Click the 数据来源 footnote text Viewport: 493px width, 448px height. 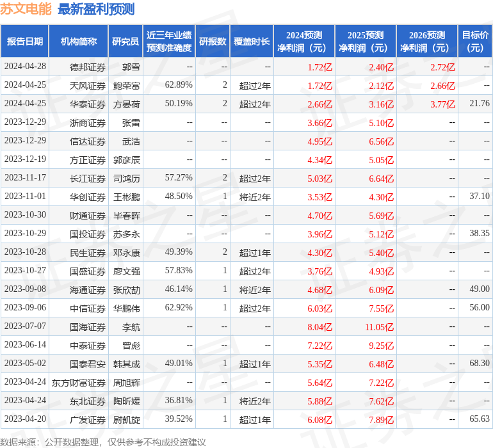click(103, 442)
